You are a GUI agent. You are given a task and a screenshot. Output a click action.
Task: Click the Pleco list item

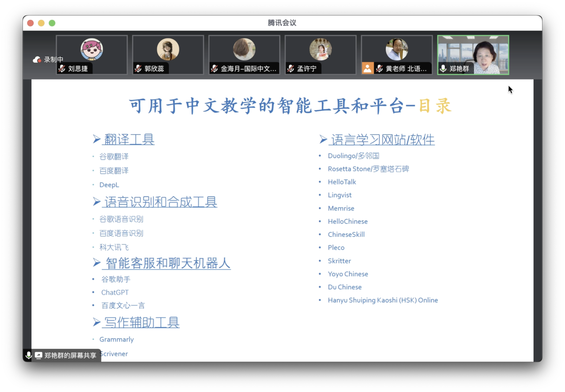coord(336,248)
